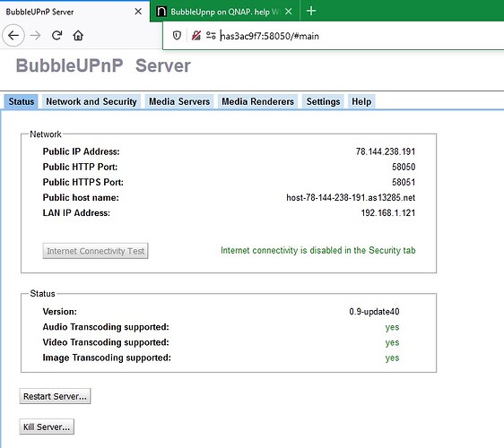
Task: Select the Status tab
Action: coord(22,101)
